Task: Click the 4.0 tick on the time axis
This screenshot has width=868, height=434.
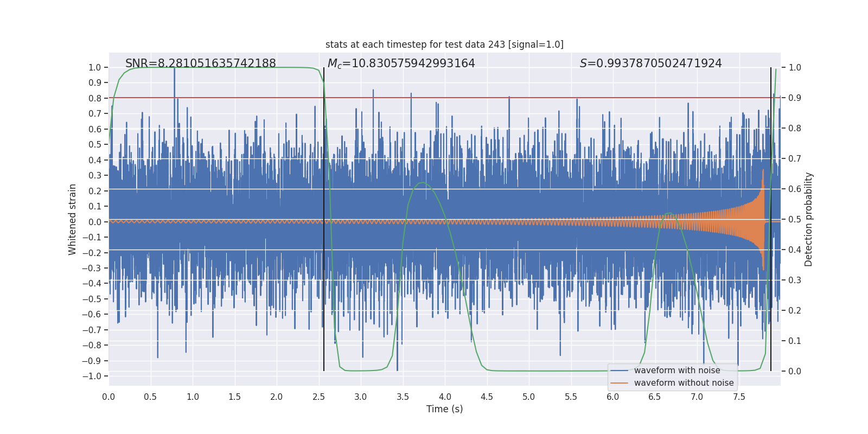Action: pyautogui.click(x=445, y=397)
